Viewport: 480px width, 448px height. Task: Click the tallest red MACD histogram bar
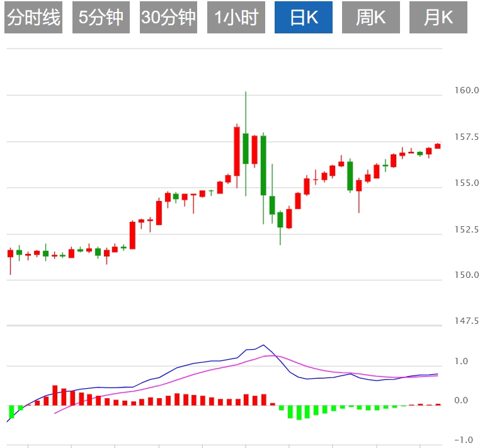[55, 395]
